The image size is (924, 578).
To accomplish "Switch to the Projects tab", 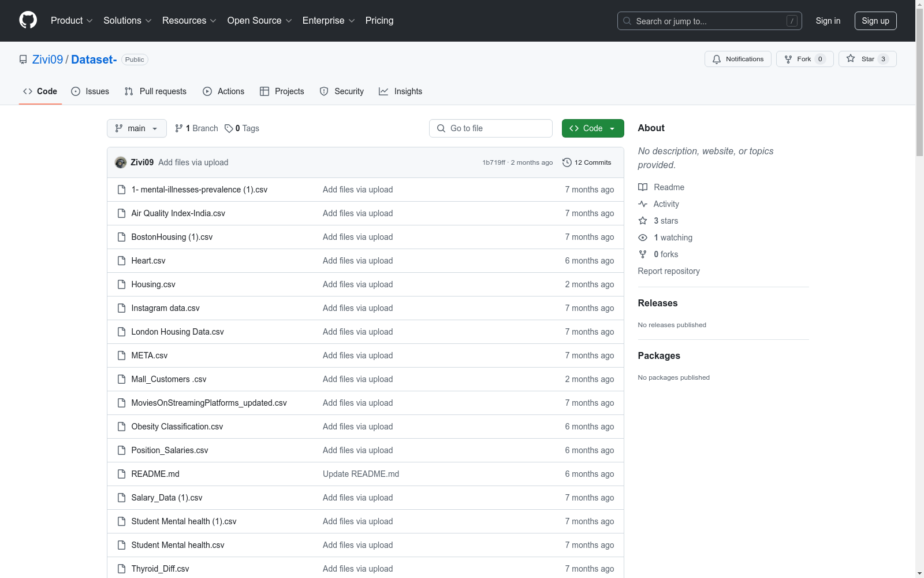I will 282,91.
